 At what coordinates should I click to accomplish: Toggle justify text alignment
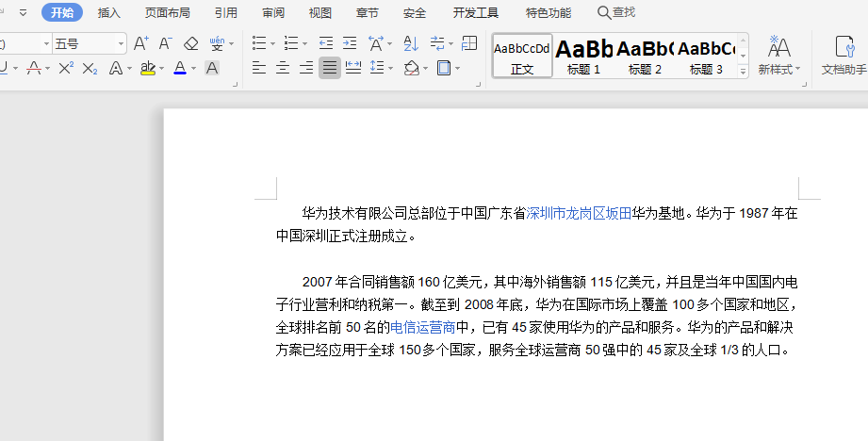329,68
